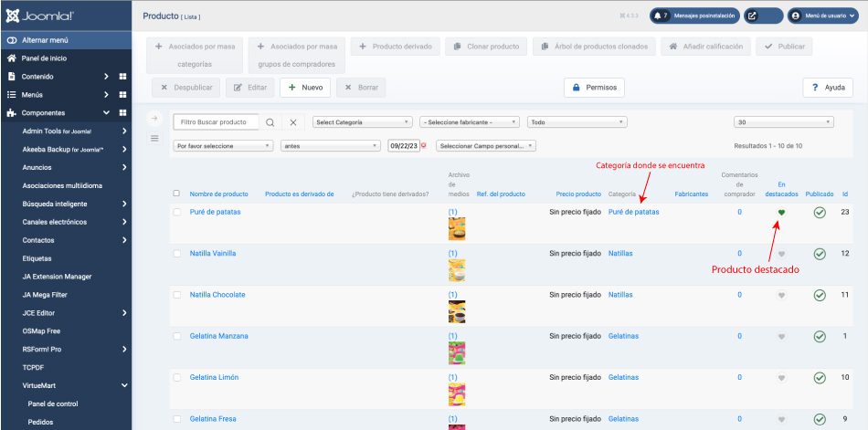Click the Joomla logo
868x430 pixels.
tap(39, 16)
